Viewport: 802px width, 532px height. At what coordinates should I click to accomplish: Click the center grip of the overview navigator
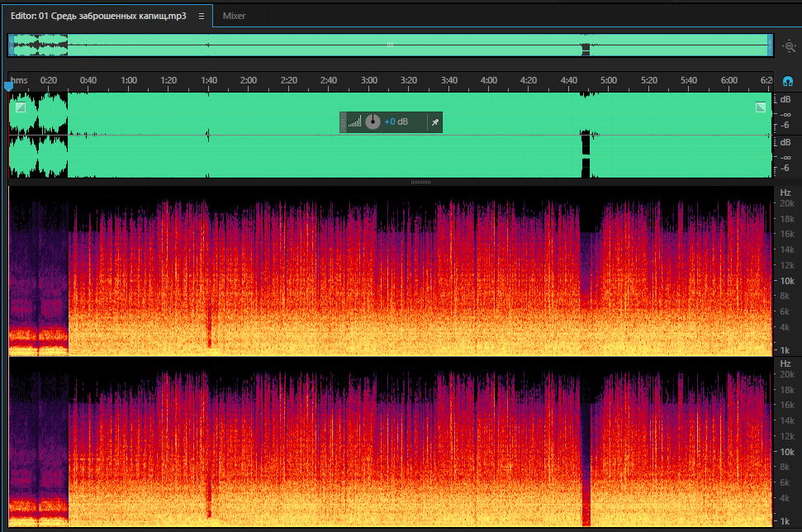pyautogui.click(x=390, y=45)
